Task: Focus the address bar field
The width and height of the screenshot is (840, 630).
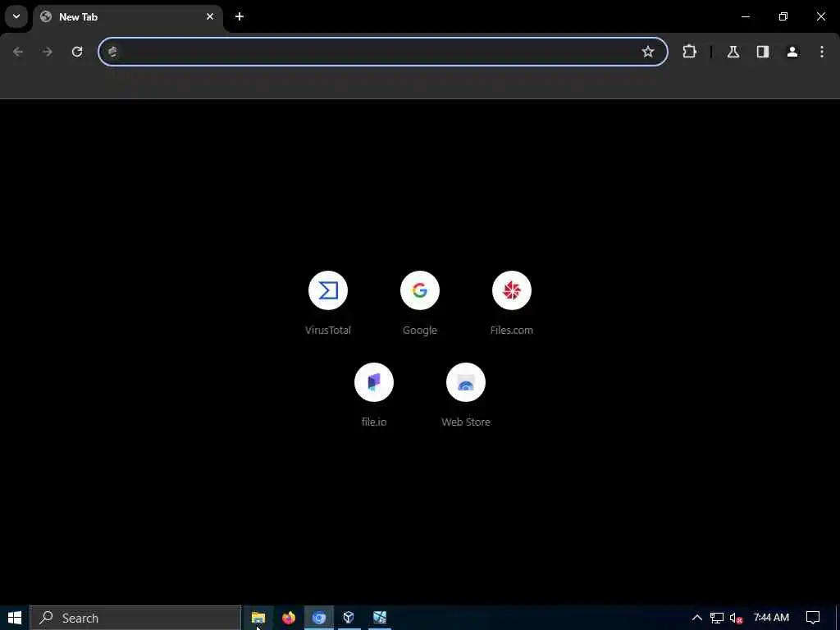Action: [x=383, y=52]
